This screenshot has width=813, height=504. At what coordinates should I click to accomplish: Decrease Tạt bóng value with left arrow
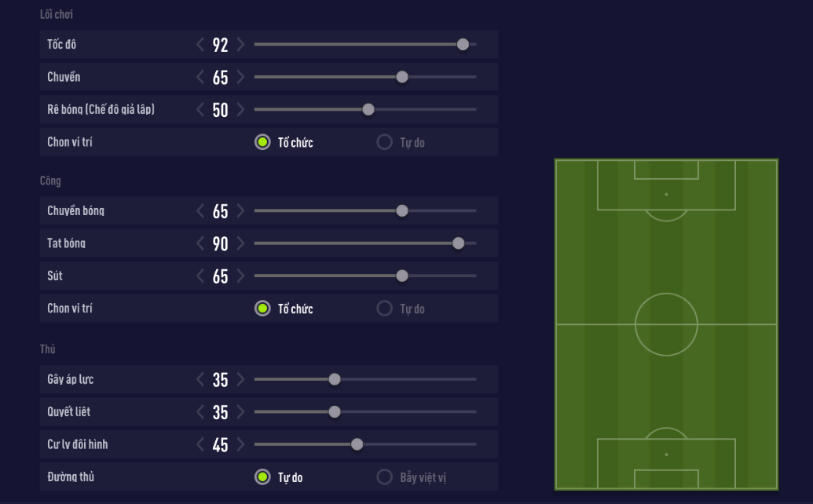click(200, 244)
